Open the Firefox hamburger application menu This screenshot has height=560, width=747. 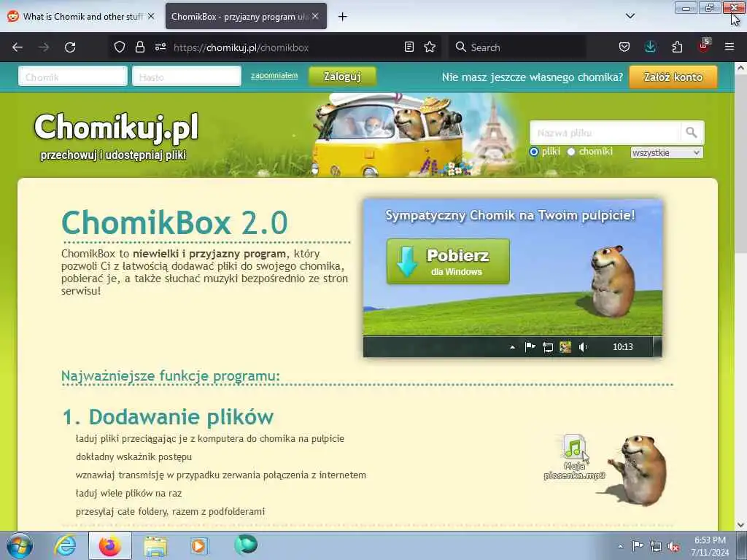729,47
